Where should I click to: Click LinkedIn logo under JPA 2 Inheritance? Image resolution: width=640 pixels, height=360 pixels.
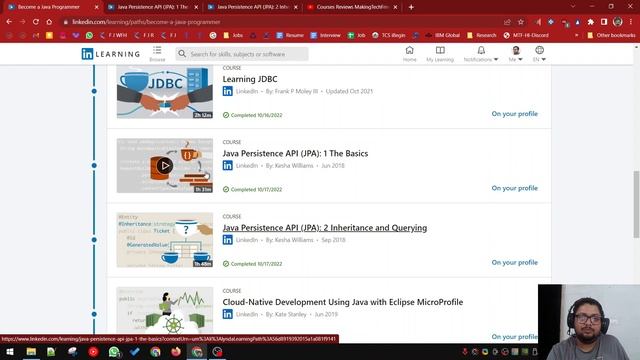(x=228, y=240)
